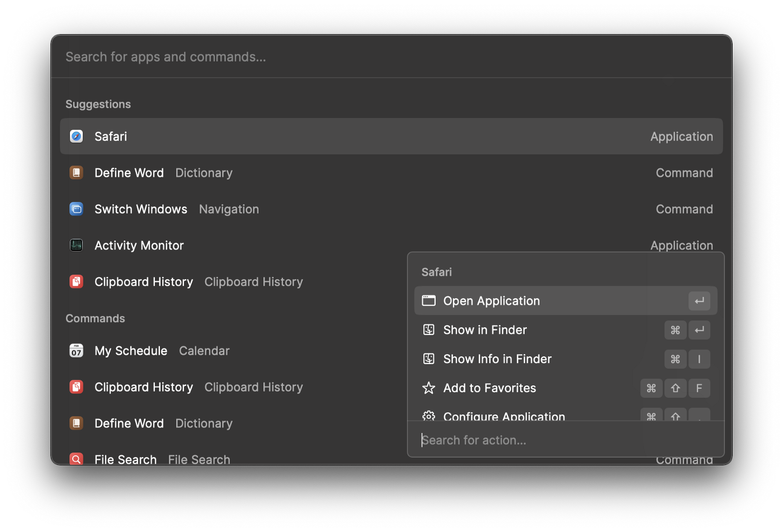
Task: Choose Show in Finder action
Action: pos(565,330)
